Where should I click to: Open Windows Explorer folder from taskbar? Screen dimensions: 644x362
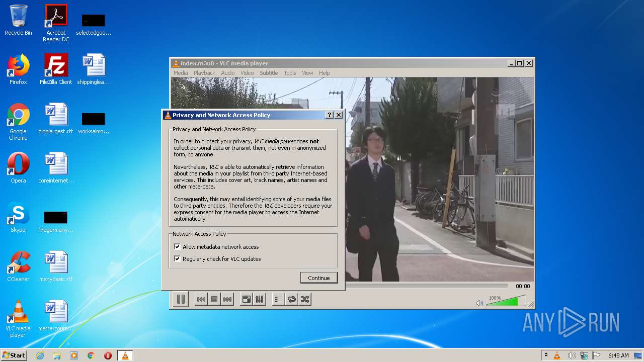click(x=57, y=355)
